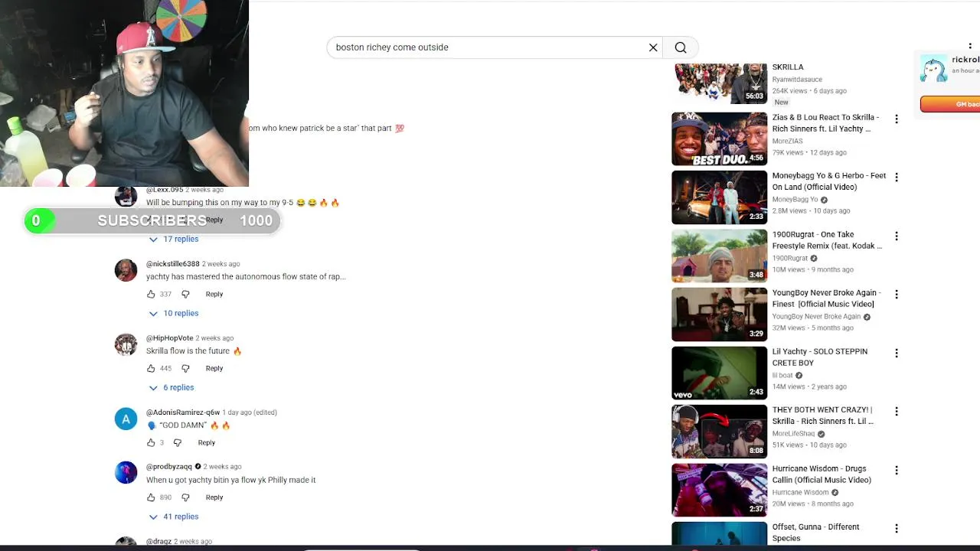980x551 pixels.
Task: Open options menu for 1900Rugrat video
Action: click(x=897, y=236)
